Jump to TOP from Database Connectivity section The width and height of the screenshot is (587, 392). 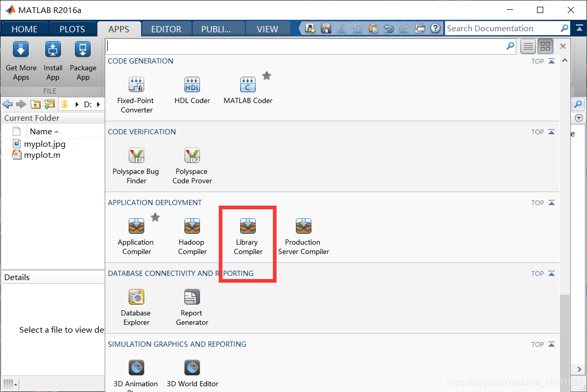[543, 273]
